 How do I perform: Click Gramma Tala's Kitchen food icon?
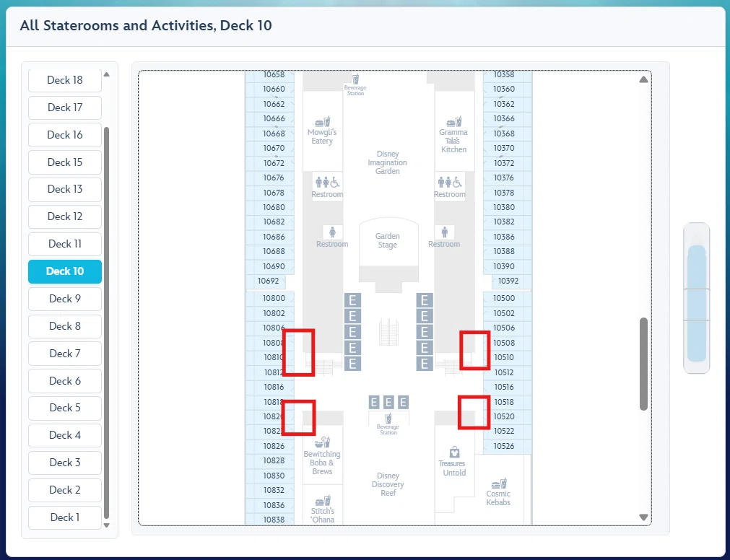click(x=454, y=122)
